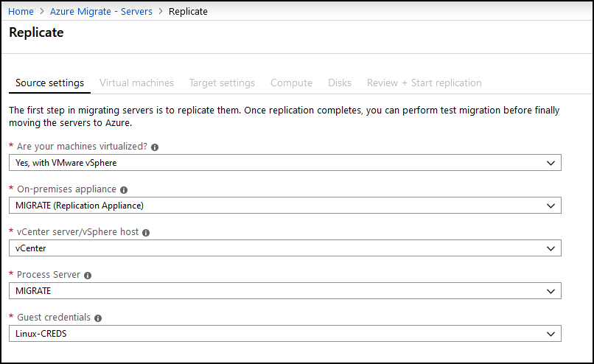Click info icon next to On-premises appliance
594x364 pixels.
[124, 190]
